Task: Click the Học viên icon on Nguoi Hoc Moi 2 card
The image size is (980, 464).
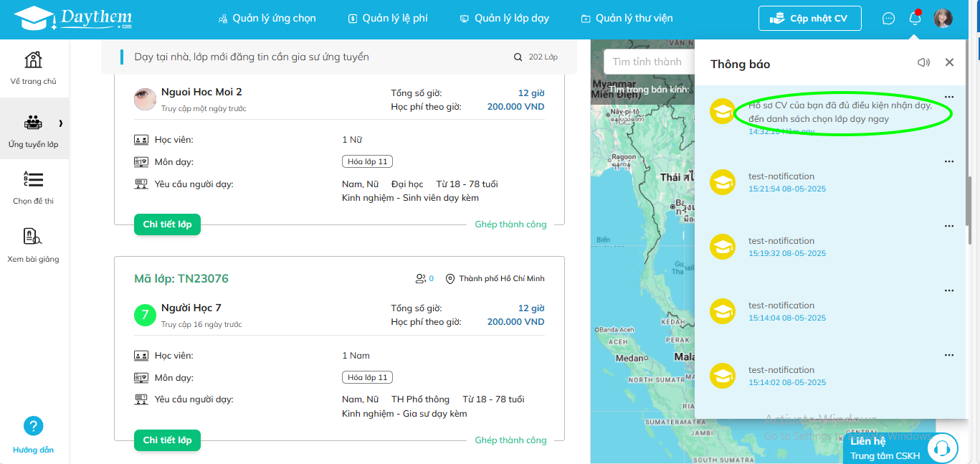Action: pyautogui.click(x=141, y=140)
